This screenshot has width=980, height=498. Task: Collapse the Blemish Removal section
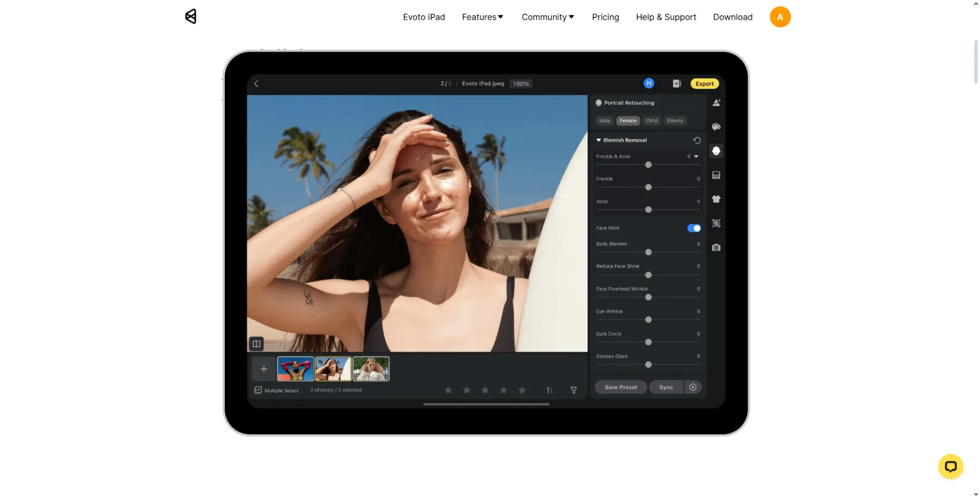[x=599, y=141]
